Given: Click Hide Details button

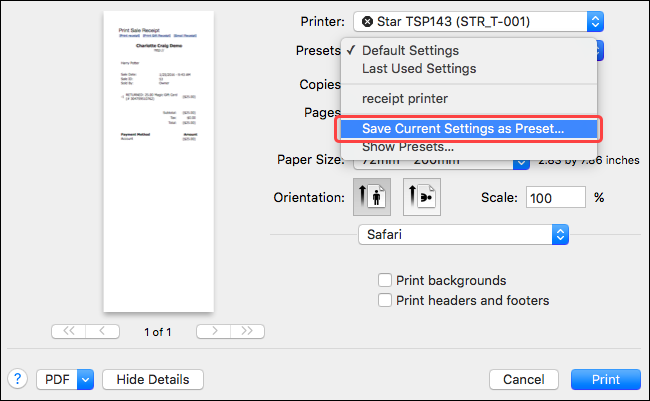Looking at the screenshot, I should click(153, 379).
